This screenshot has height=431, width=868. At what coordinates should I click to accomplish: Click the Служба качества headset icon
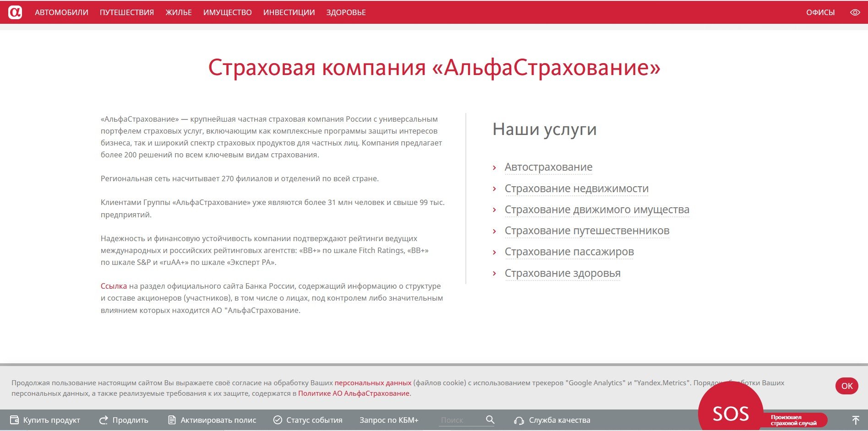519,420
